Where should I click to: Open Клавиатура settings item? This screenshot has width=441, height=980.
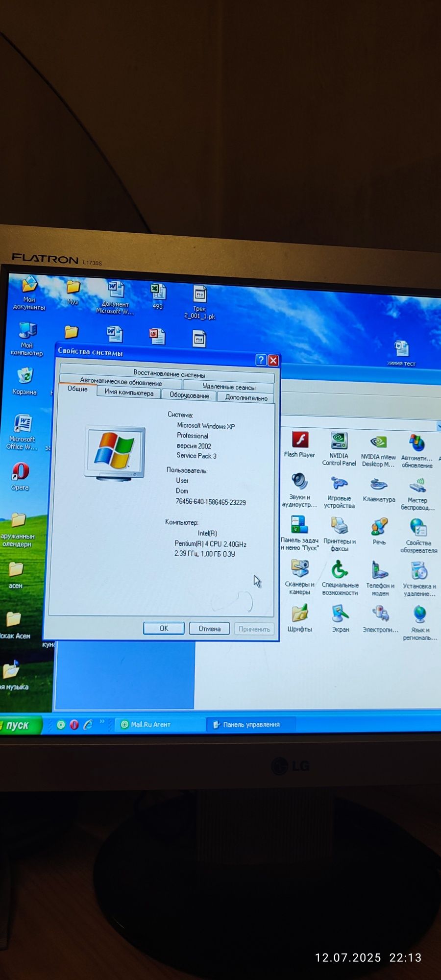[379, 490]
